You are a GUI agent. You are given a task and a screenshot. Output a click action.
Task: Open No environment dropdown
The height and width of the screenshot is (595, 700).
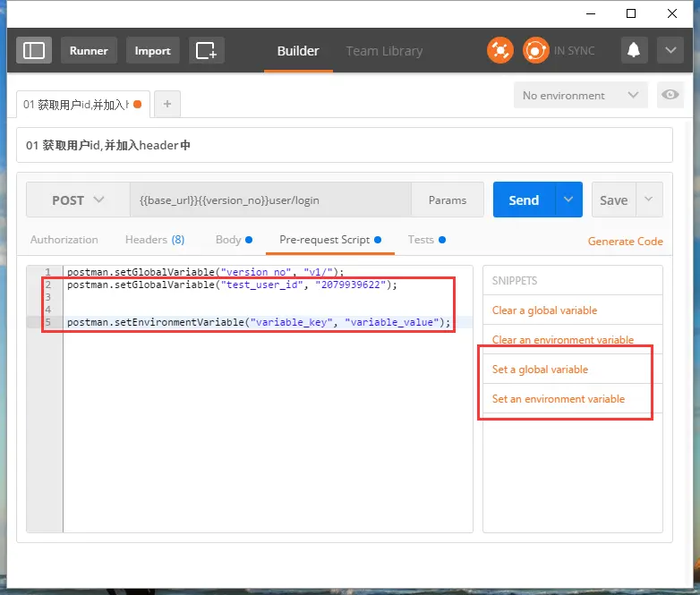580,95
